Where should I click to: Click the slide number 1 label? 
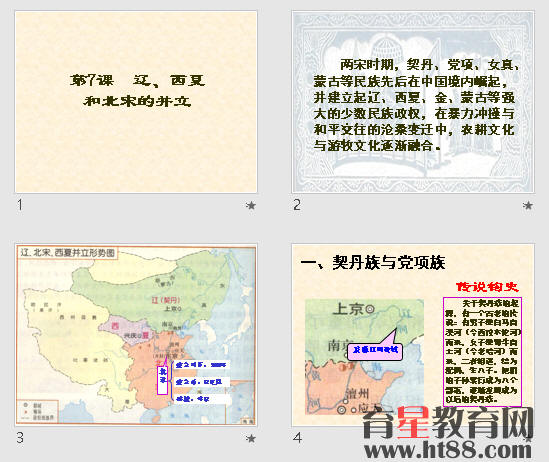point(20,205)
